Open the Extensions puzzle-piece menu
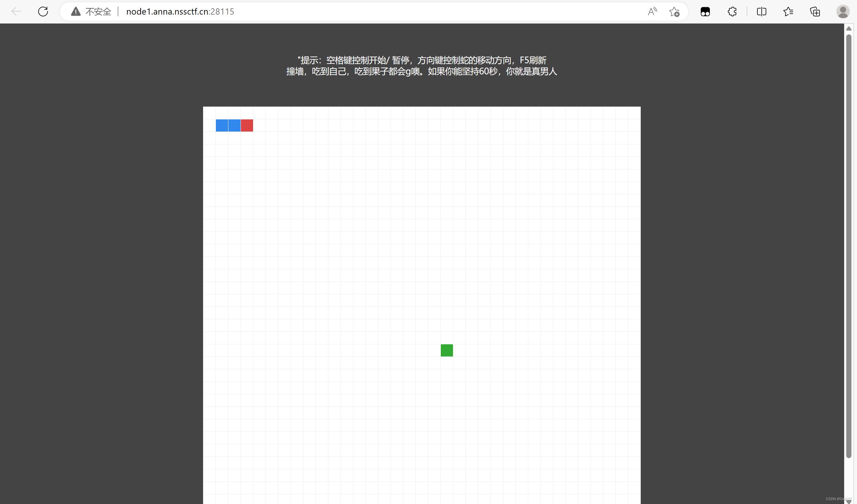 tap(732, 11)
